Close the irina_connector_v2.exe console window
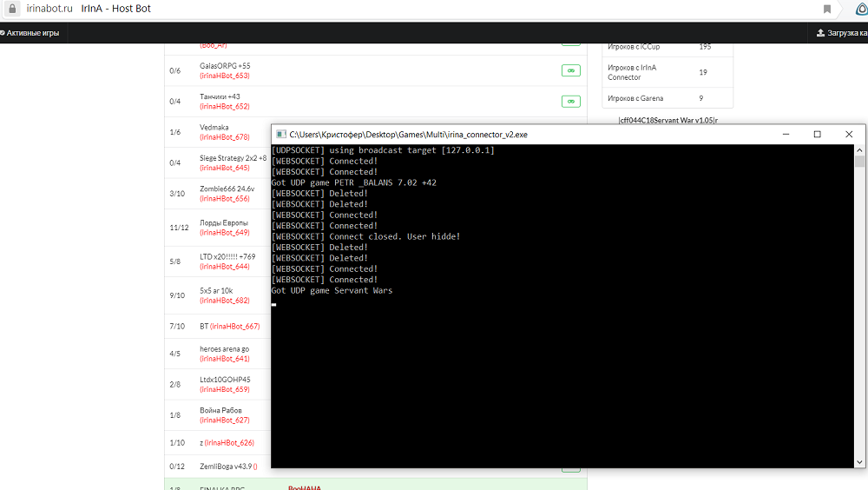The image size is (868, 490). point(849,134)
